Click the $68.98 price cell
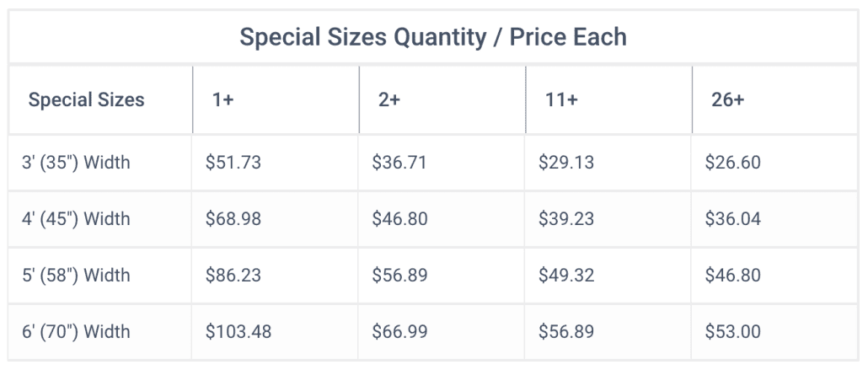This screenshot has width=868, height=370. pyautogui.click(x=233, y=219)
